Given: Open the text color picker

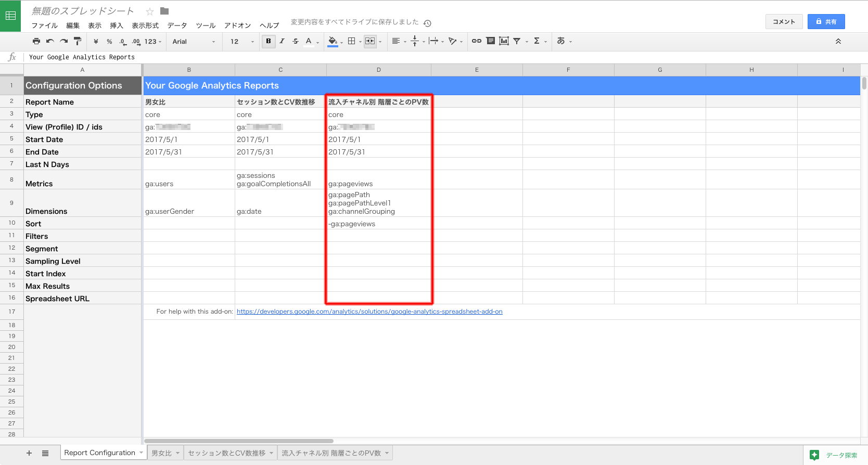Looking at the screenshot, I should click(x=312, y=42).
